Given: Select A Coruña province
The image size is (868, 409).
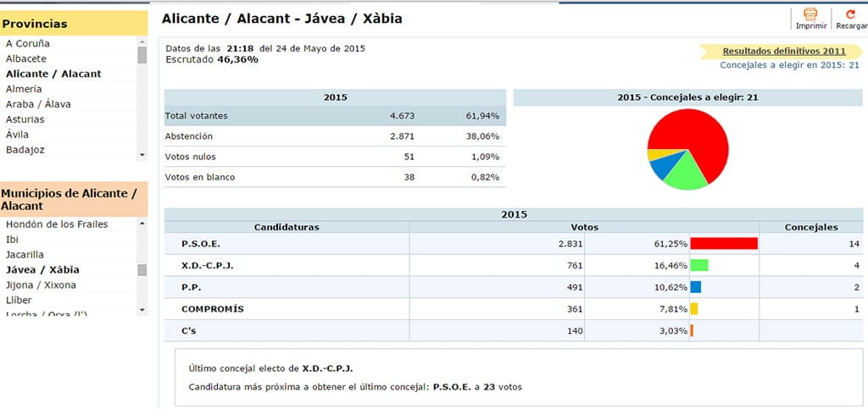Looking at the screenshot, I should point(28,43).
